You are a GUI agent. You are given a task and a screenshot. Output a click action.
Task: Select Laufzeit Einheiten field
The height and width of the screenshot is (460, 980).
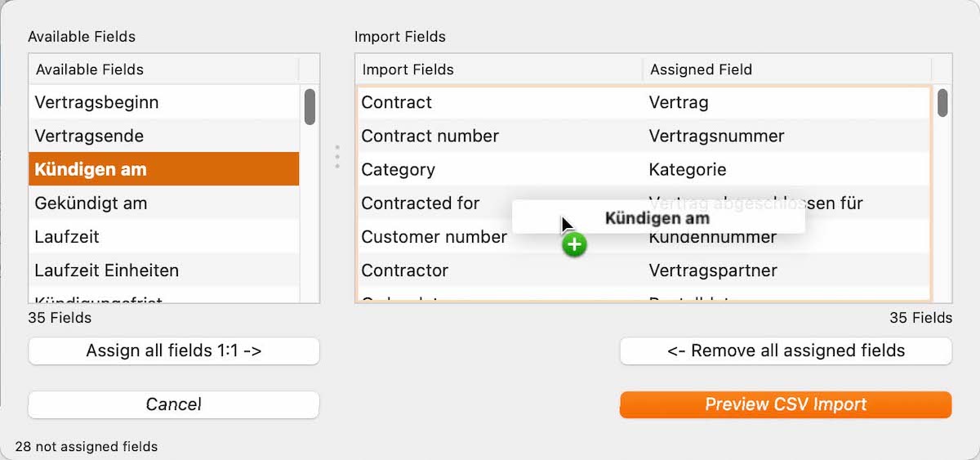164,270
